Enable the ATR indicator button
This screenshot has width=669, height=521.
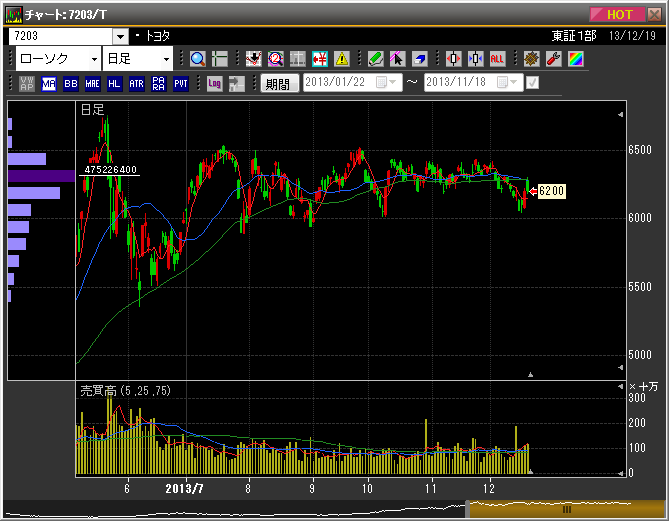(136, 84)
